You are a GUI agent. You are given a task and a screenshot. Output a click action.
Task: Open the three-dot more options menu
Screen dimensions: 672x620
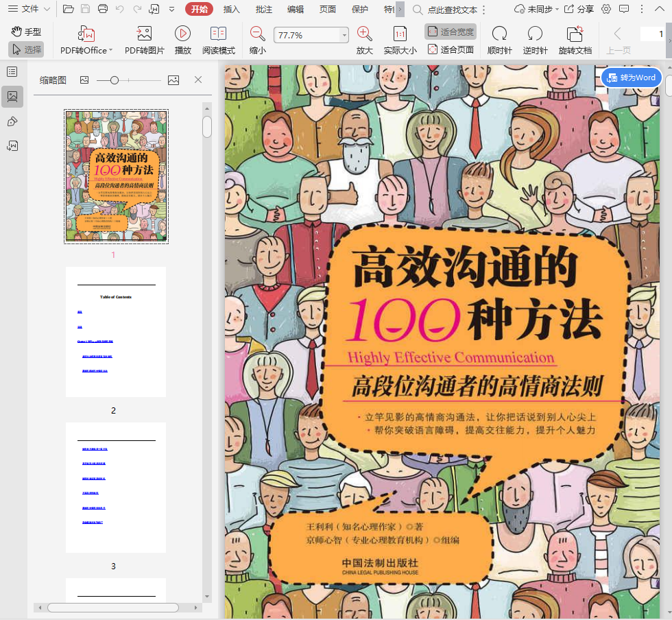(x=642, y=9)
